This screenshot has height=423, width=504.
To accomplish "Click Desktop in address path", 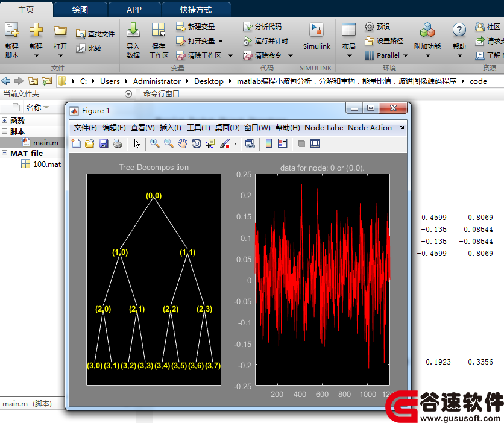I will coord(209,81).
